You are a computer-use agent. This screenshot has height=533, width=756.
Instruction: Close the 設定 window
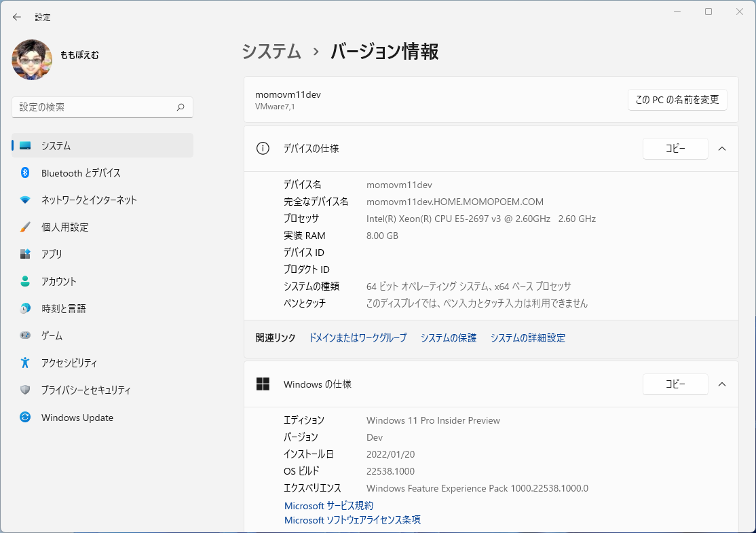click(x=739, y=11)
